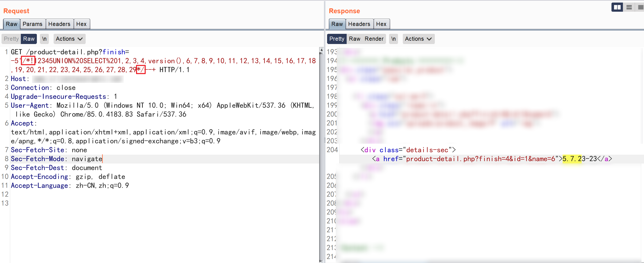
Task: Select response Raw view mode
Action: [355, 39]
